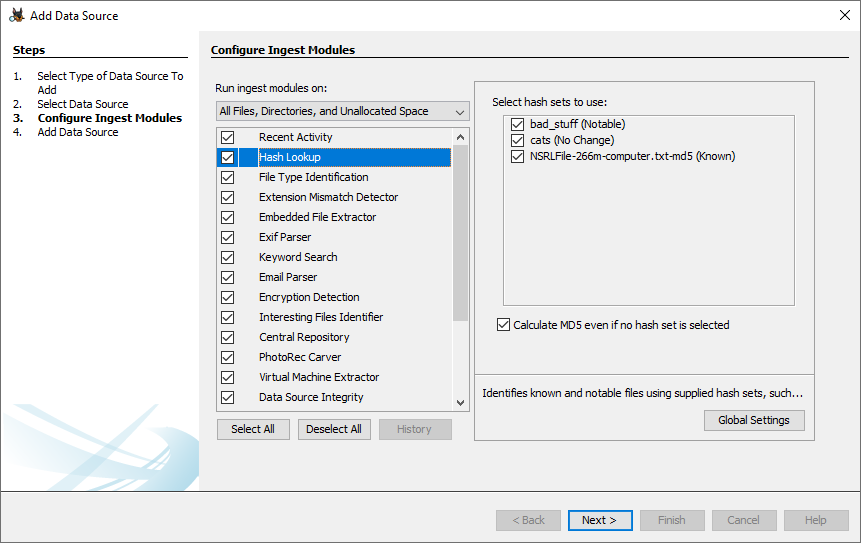Screen dimensions: 861x543
Task: Open Global Settings for hash lookup
Action: click(x=753, y=420)
